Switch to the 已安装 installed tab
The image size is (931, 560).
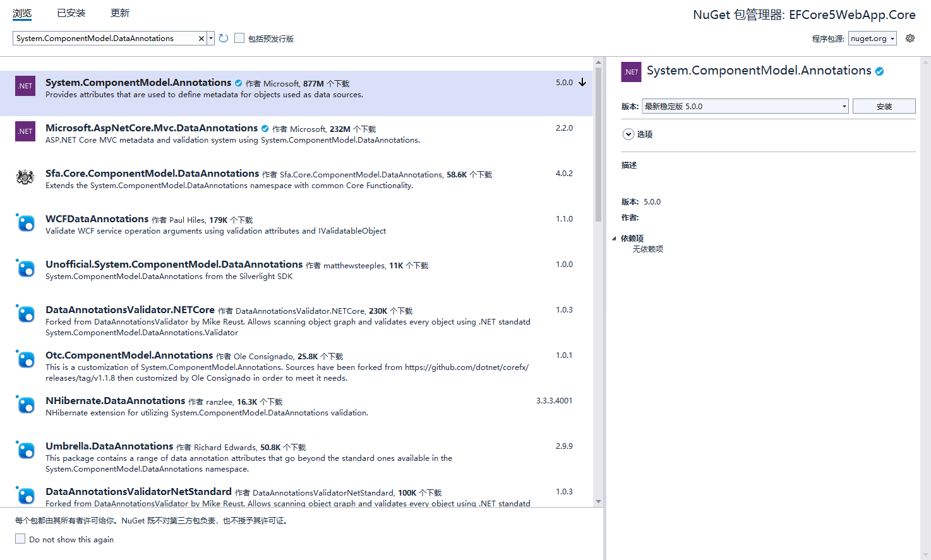[71, 13]
